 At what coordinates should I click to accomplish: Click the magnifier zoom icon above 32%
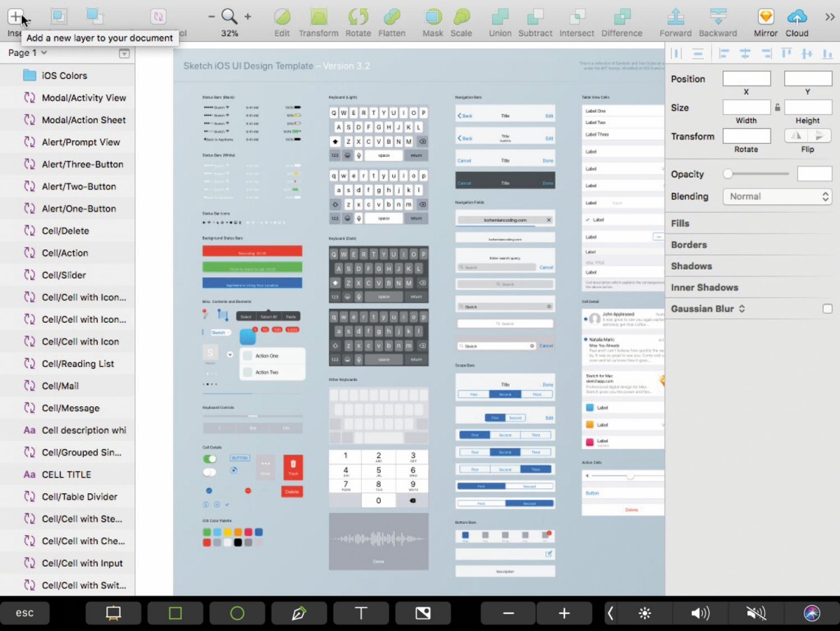pos(229,16)
